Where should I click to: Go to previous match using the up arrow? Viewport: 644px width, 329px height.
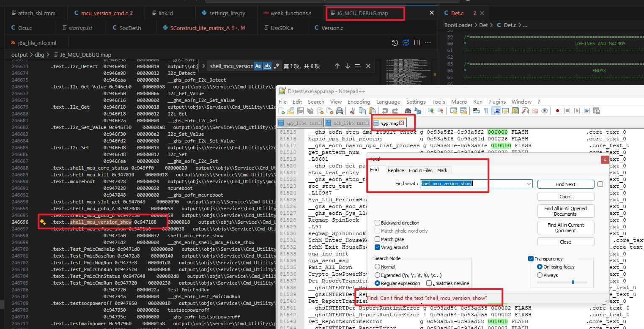click(x=337, y=66)
